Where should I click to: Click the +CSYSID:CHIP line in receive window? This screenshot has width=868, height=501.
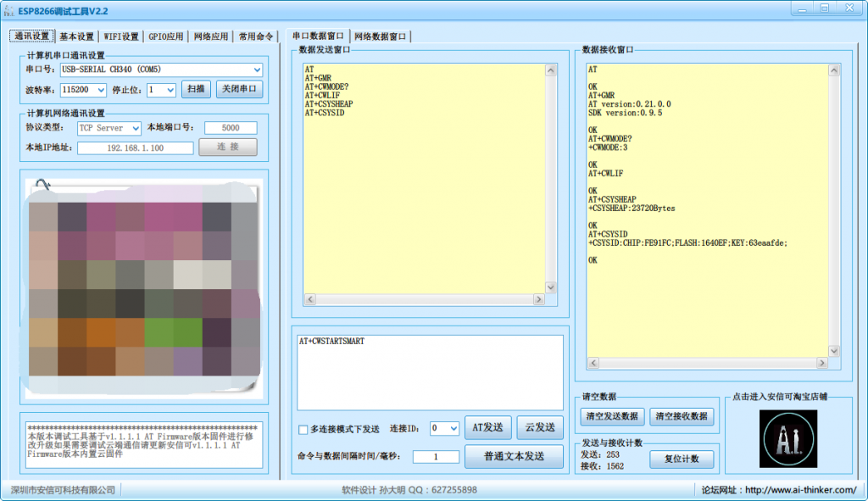click(687, 243)
